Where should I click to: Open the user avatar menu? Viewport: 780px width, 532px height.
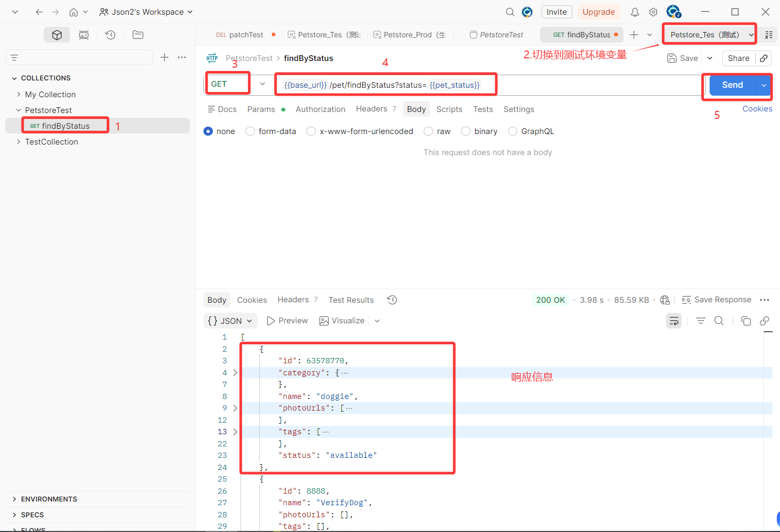click(674, 12)
